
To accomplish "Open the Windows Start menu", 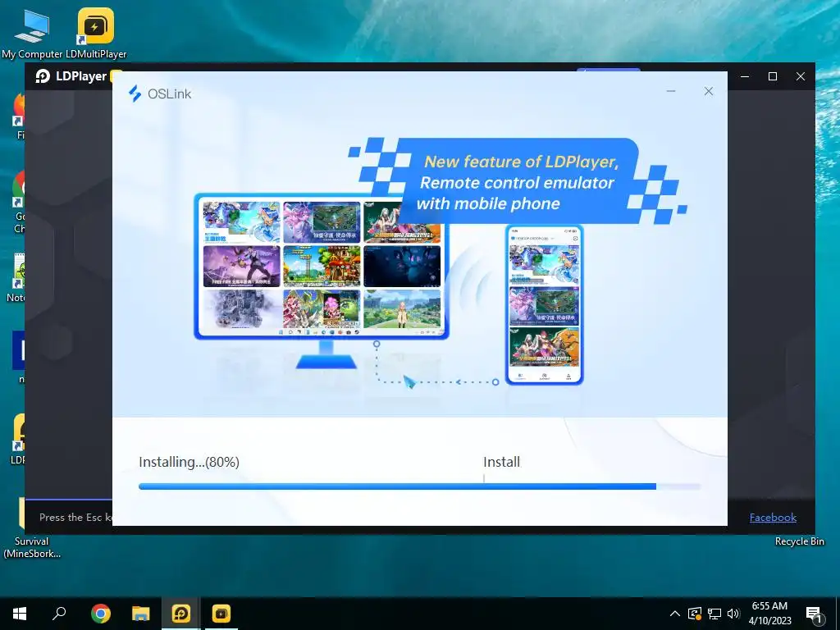I will click(x=20, y=614).
